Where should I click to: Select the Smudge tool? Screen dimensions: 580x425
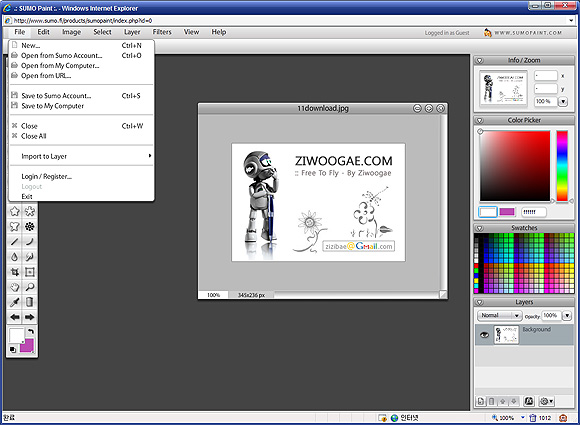click(x=30, y=257)
